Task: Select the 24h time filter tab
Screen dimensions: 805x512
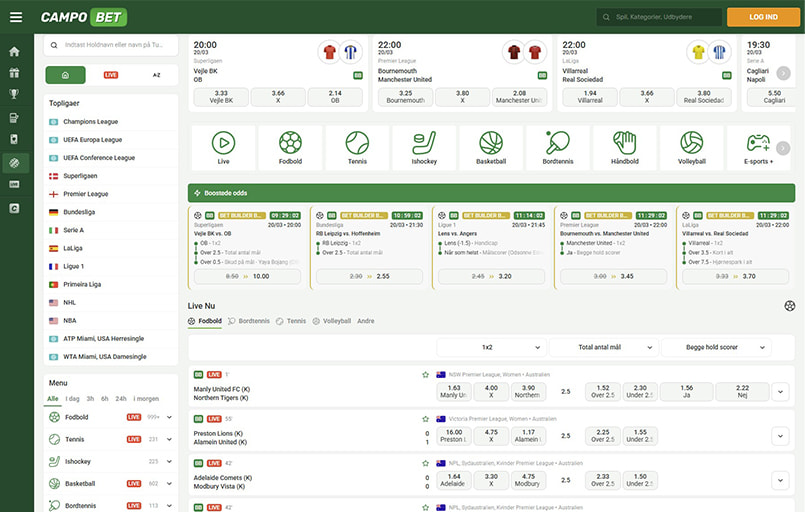Action: pos(121,398)
